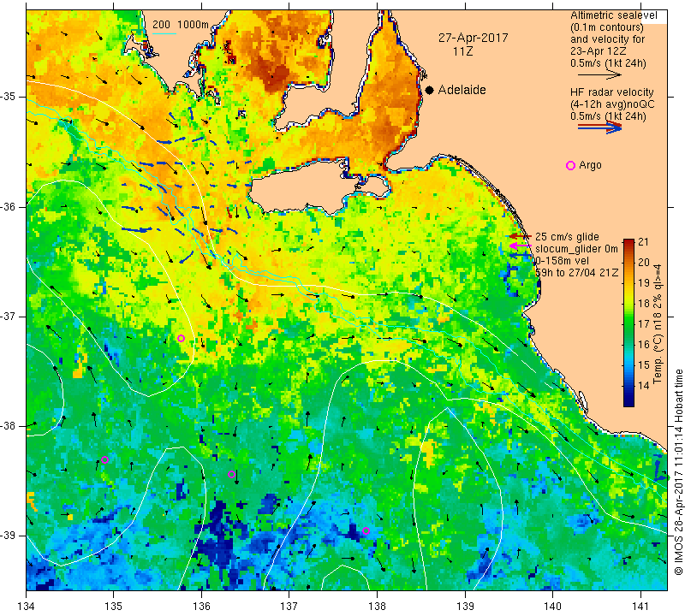685x616 pixels.
Task: Select Argo float marker near 38.4S 136.3E
Action: pyautogui.click(x=231, y=475)
